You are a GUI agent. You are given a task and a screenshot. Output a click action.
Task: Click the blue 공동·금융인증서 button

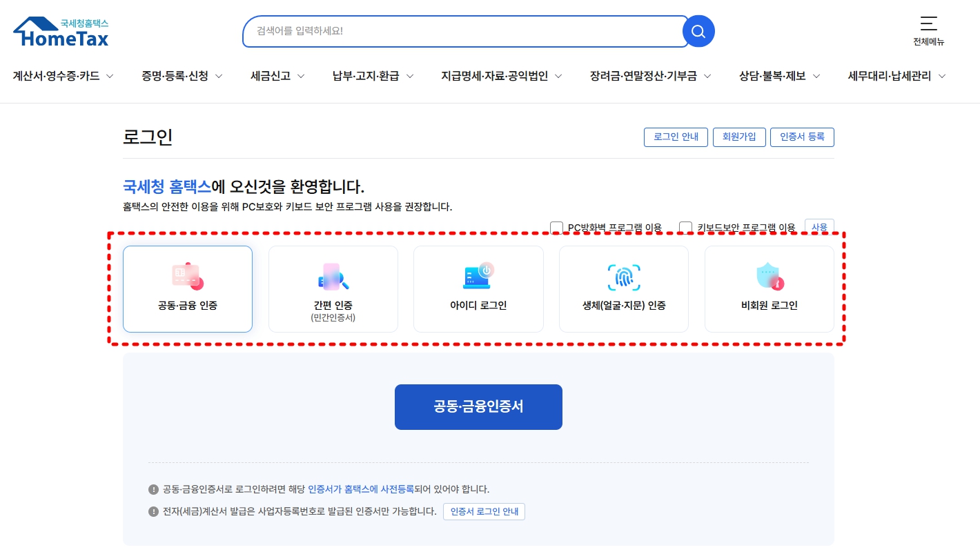[x=478, y=407]
